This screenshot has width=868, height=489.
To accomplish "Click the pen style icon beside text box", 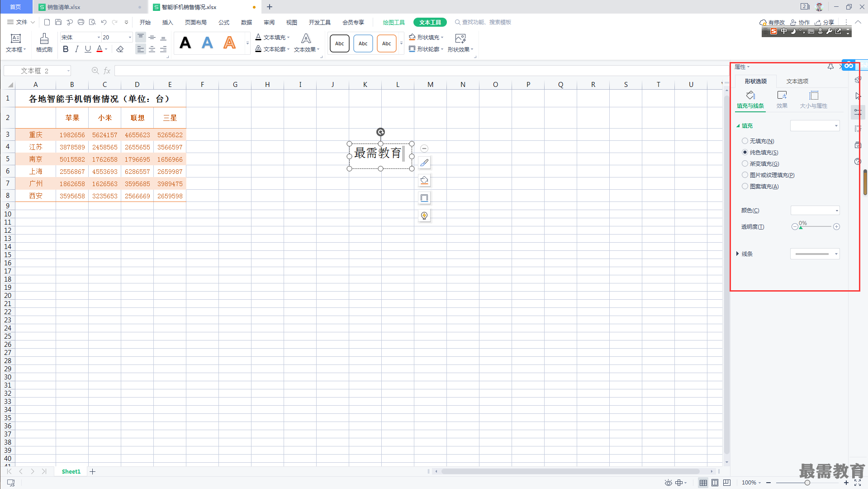I will pos(424,163).
